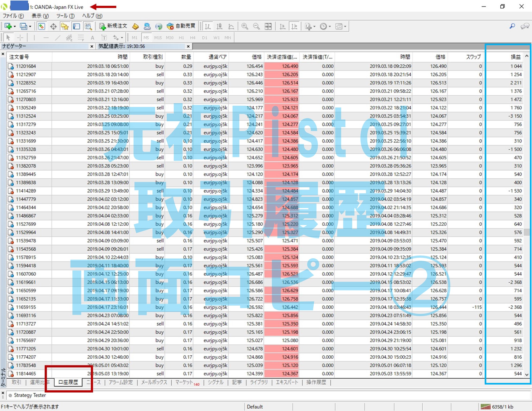Image resolution: width=532 pixels, height=411 pixels.
Task: Open the ツール menu
Action: 65,16
